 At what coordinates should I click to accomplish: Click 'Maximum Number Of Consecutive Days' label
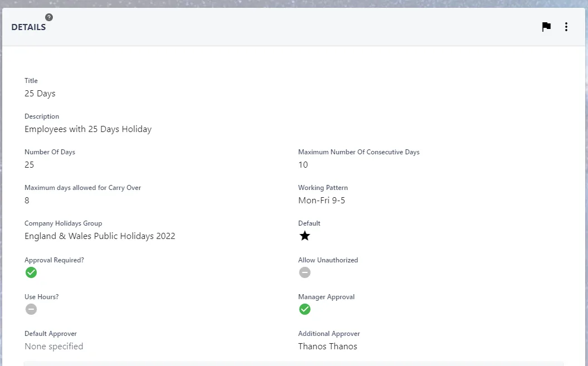pyautogui.click(x=359, y=152)
